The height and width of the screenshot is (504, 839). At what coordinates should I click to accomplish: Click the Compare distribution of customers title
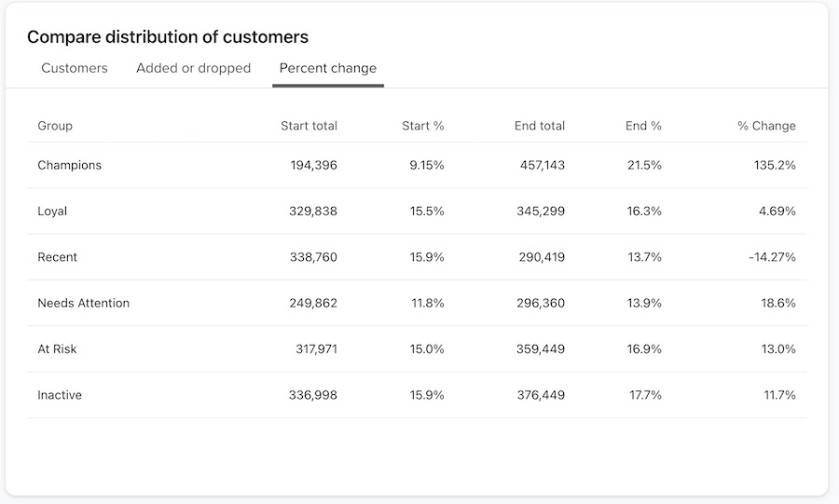(168, 37)
